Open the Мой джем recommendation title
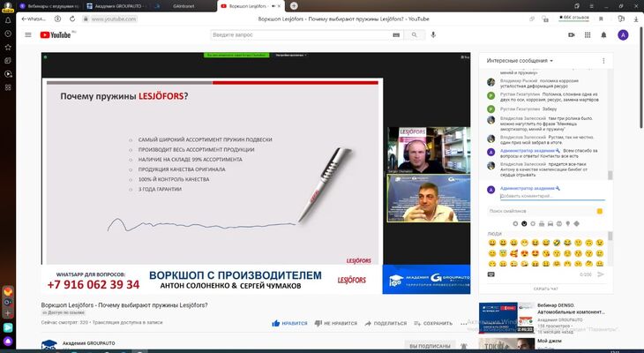This screenshot has width=644, height=353. [549, 341]
